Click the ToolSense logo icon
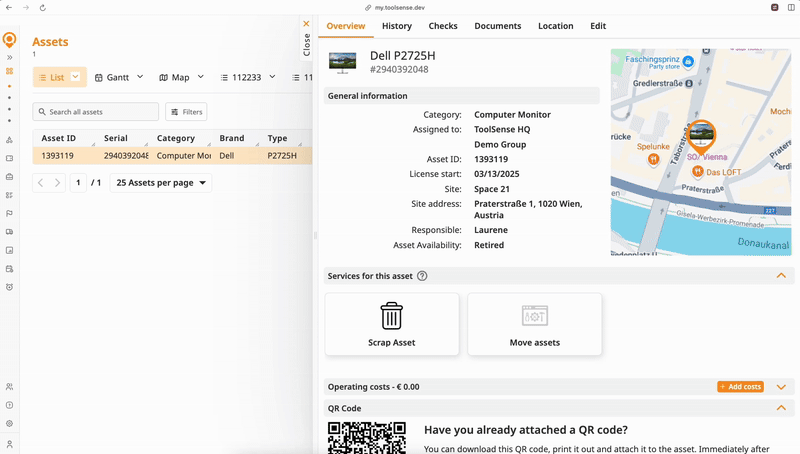The width and height of the screenshot is (800, 454). [x=9, y=40]
